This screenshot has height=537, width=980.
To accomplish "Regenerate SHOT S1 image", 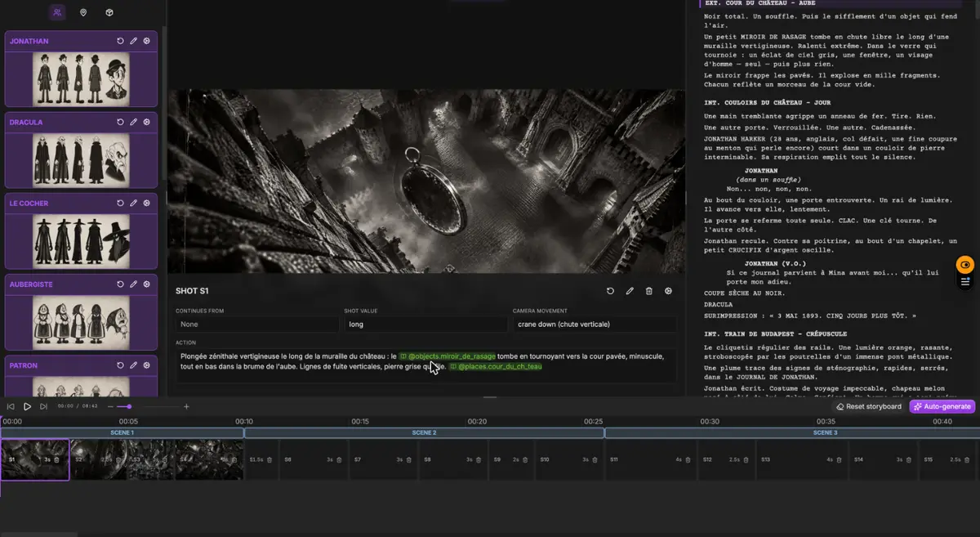I will tap(610, 291).
